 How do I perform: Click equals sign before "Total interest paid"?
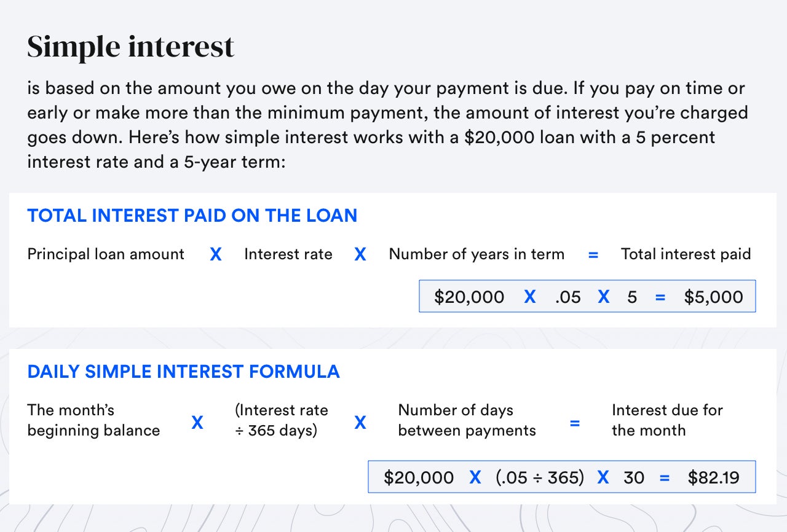click(x=593, y=255)
